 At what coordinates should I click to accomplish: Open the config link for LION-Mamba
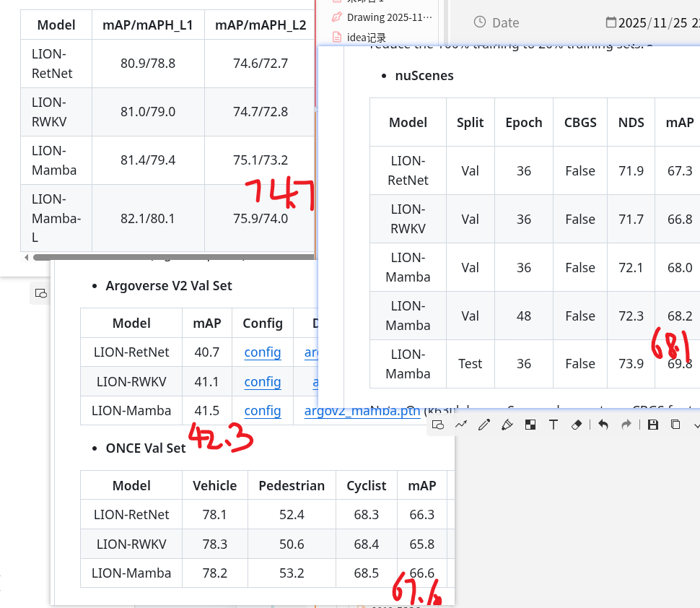[263, 411]
